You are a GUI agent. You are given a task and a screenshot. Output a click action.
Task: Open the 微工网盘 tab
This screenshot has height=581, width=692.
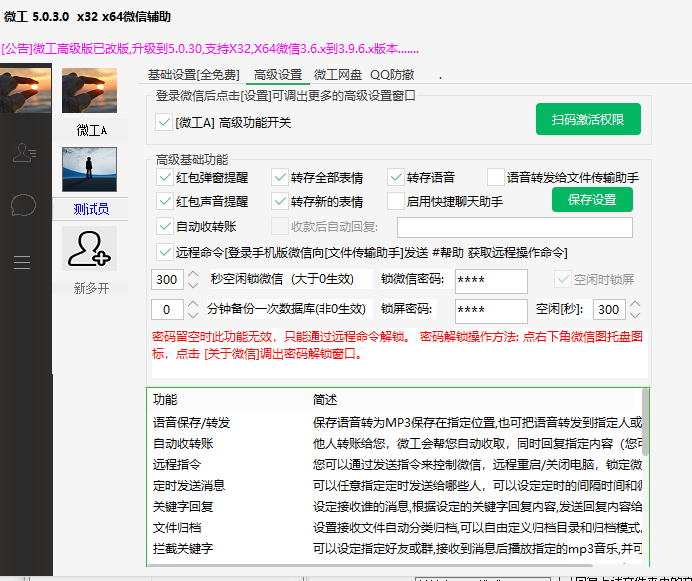[338, 75]
